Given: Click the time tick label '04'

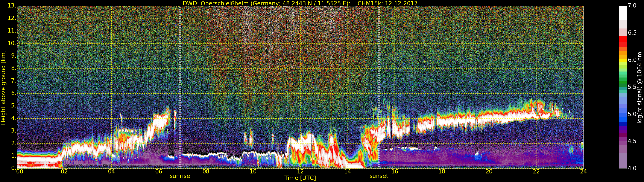Looking at the screenshot, I should click(111, 172).
